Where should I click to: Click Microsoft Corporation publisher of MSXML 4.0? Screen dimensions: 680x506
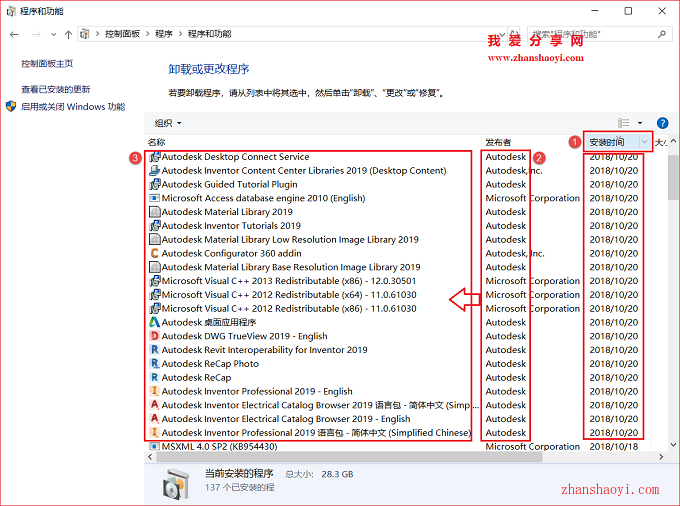[x=533, y=446]
